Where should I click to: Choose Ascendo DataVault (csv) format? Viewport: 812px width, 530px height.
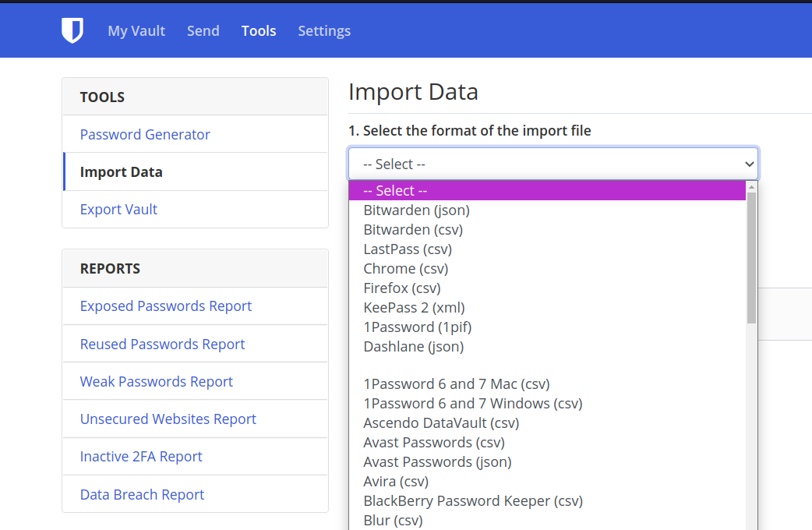point(547,423)
